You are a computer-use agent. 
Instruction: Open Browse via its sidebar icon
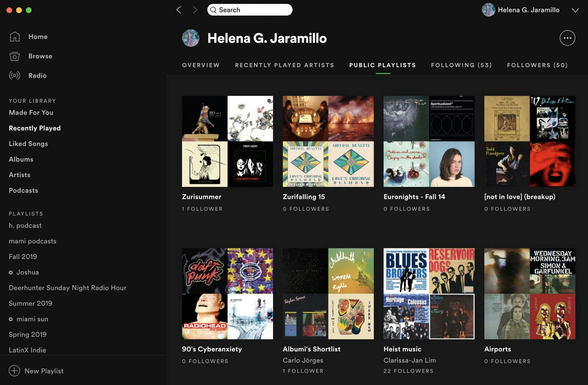tap(14, 56)
